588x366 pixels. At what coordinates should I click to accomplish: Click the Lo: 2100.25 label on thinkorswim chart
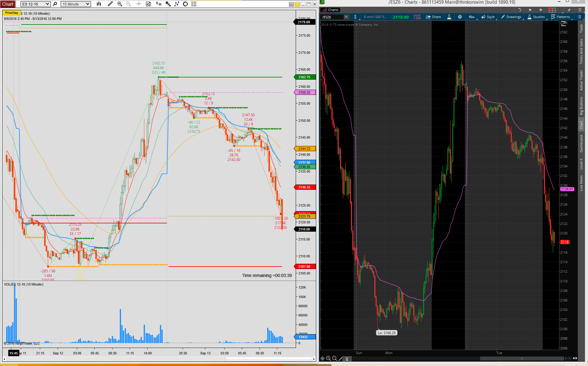pos(386,333)
